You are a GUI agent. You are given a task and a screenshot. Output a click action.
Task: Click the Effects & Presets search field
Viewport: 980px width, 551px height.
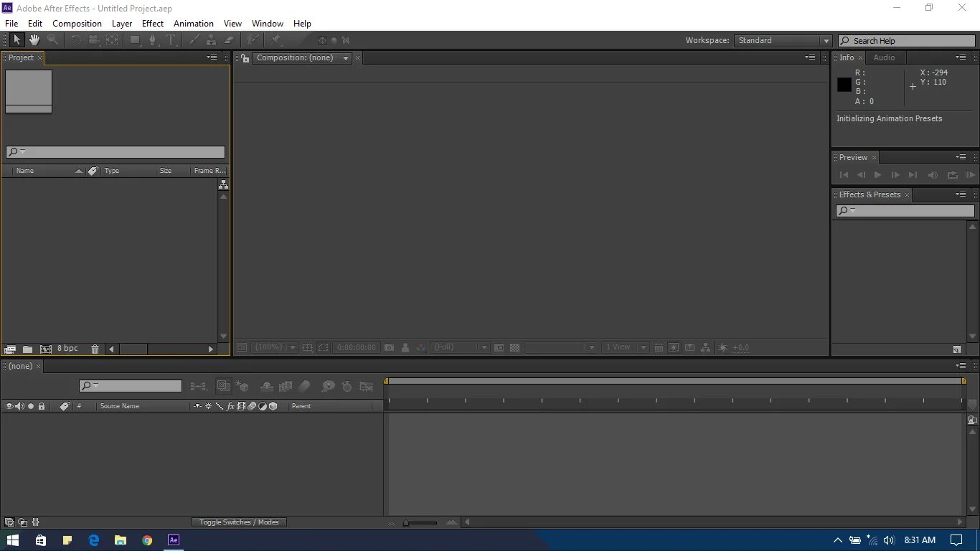pos(905,211)
